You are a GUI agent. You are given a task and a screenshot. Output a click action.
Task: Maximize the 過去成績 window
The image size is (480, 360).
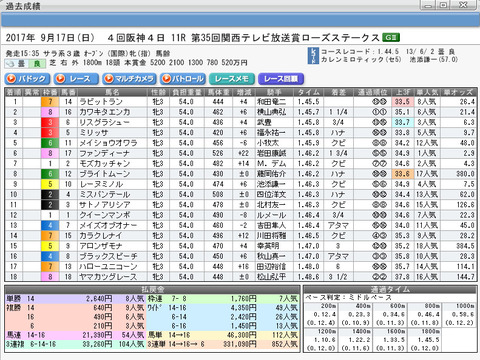(444, 5)
